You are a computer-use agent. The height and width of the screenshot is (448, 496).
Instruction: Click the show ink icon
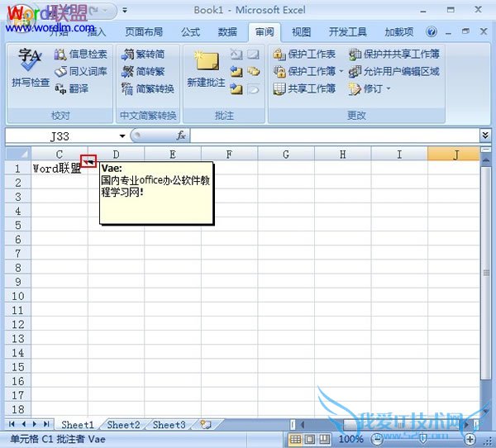coord(253,89)
